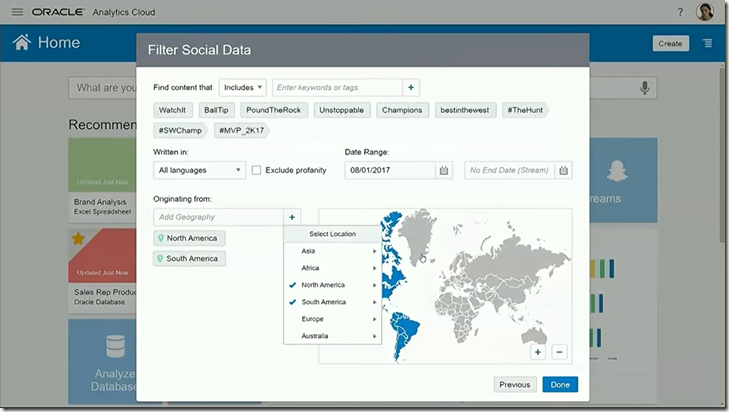Click the plus icon beside Add Geography
The width and height of the screenshot is (729, 412).
click(x=292, y=217)
